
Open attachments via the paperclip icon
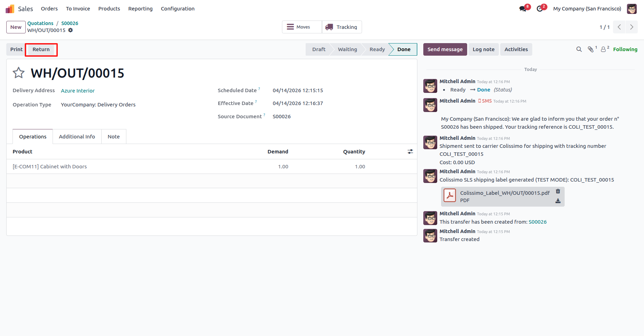pos(591,49)
